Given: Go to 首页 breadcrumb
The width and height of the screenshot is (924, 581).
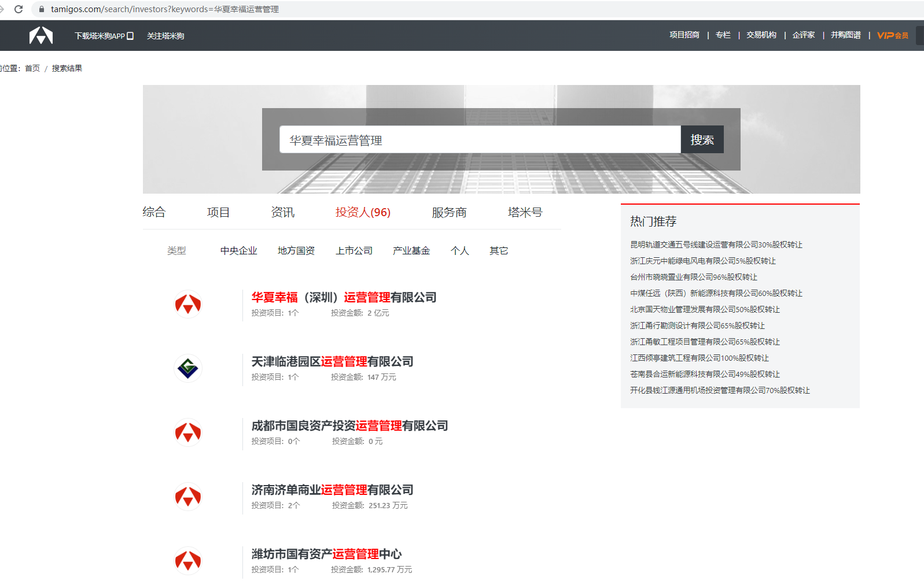Looking at the screenshot, I should point(32,68).
